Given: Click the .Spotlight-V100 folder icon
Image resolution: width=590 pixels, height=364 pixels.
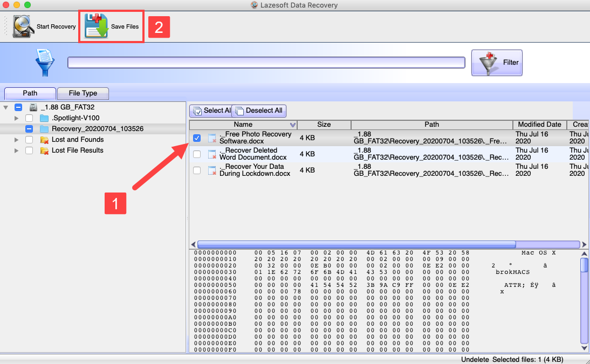Looking at the screenshot, I should (x=44, y=118).
